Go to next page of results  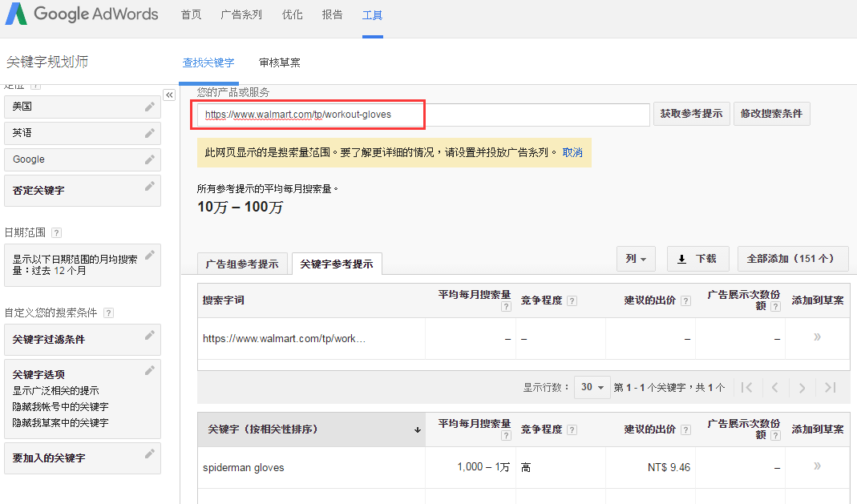pyautogui.click(x=802, y=387)
